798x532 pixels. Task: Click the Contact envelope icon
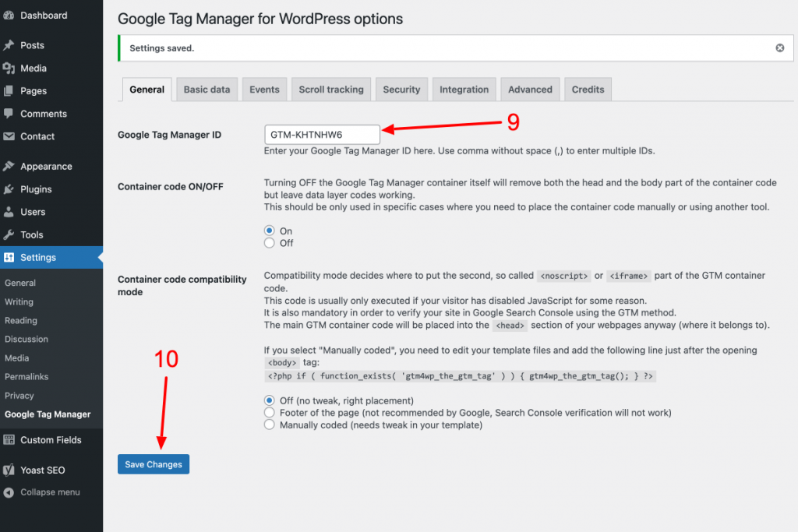point(8,136)
